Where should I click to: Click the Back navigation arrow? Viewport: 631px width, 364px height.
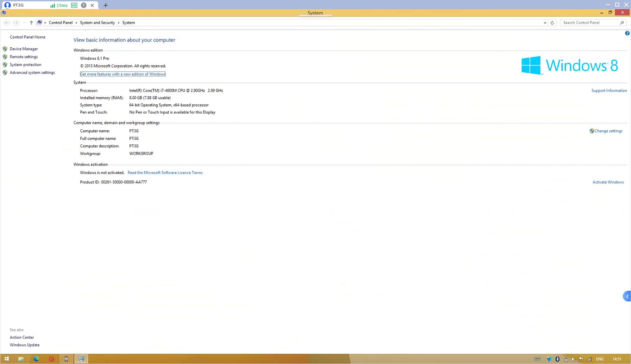coord(7,23)
